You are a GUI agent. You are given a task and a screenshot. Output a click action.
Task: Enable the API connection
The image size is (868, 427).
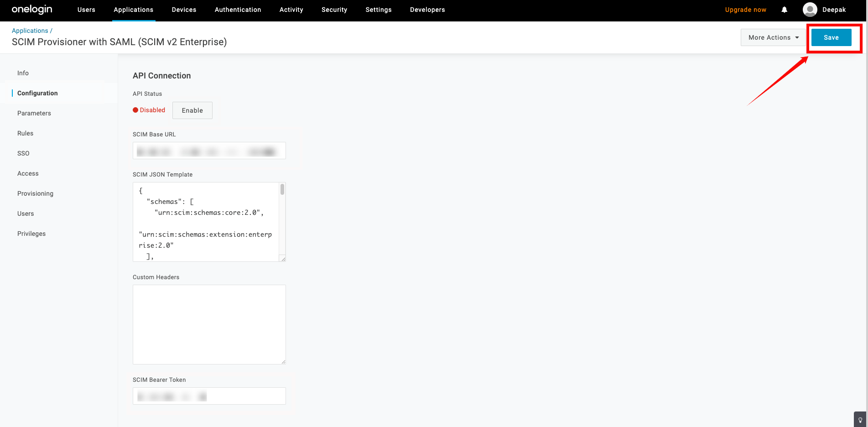pos(192,110)
